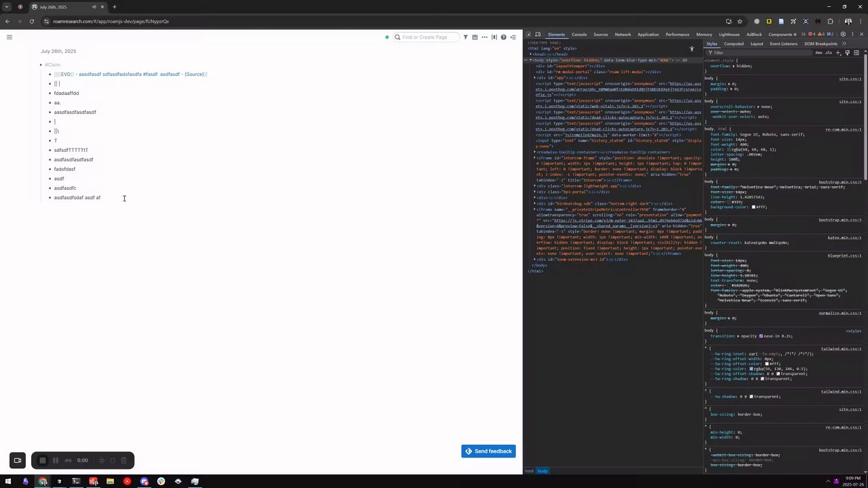Click the Send feedback button

point(488,451)
